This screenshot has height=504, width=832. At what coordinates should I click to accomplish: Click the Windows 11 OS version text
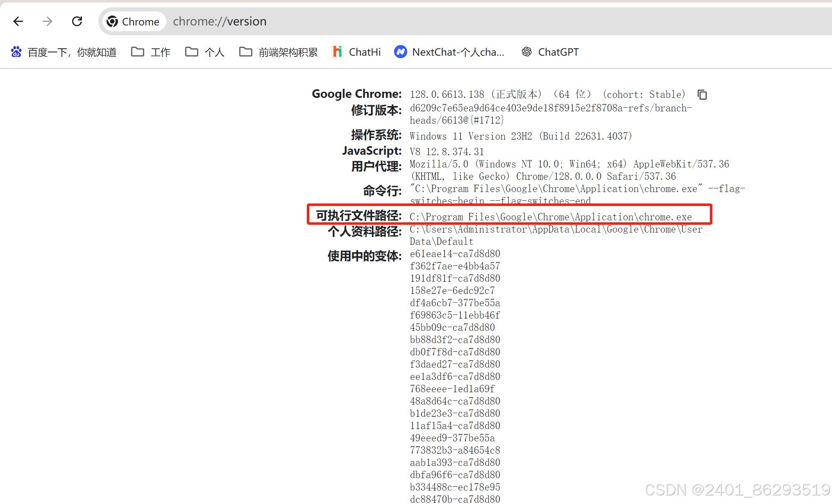(520, 136)
